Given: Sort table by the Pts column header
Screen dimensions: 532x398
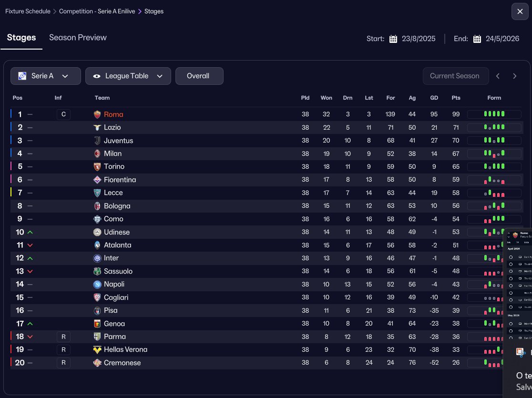Looking at the screenshot, I should (x=456, y=98).
